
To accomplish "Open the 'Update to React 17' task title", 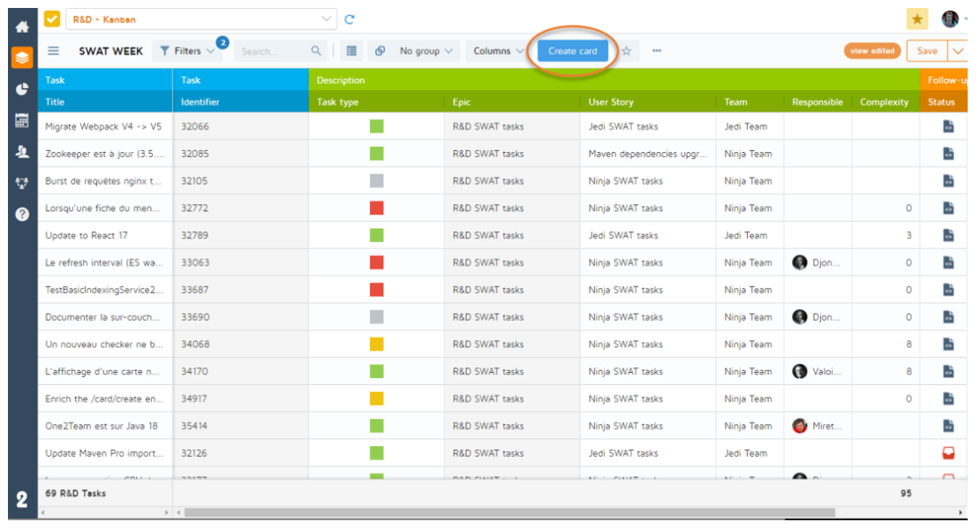I will pyautogui.click(x=87, y=236).
